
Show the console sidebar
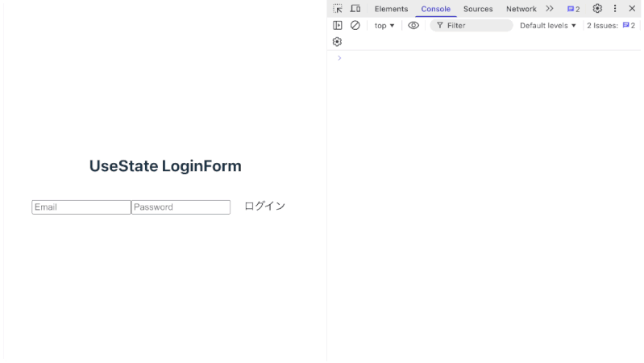pyautogui.click(x=338, y=25)
